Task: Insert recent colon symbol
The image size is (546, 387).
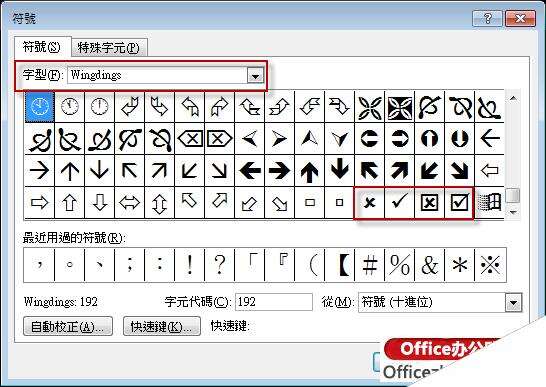Action: tap(159, 265)
